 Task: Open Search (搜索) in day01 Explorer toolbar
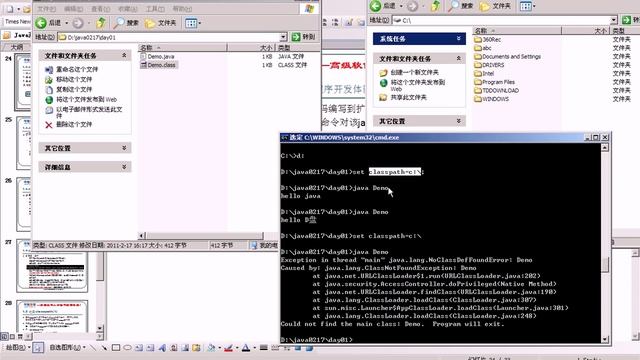point(126,23)
